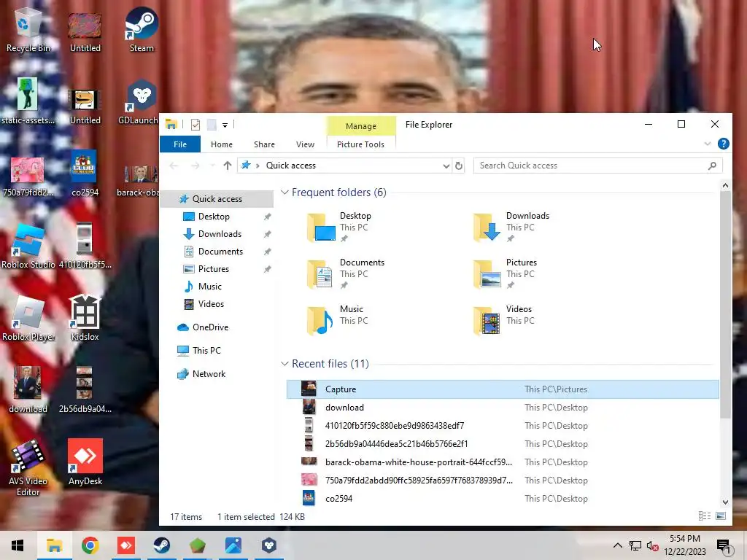Unpin Downloads in the navigation pane
Image resolution: width=747 pixels, height=560 pixels.
pos(268,234)
